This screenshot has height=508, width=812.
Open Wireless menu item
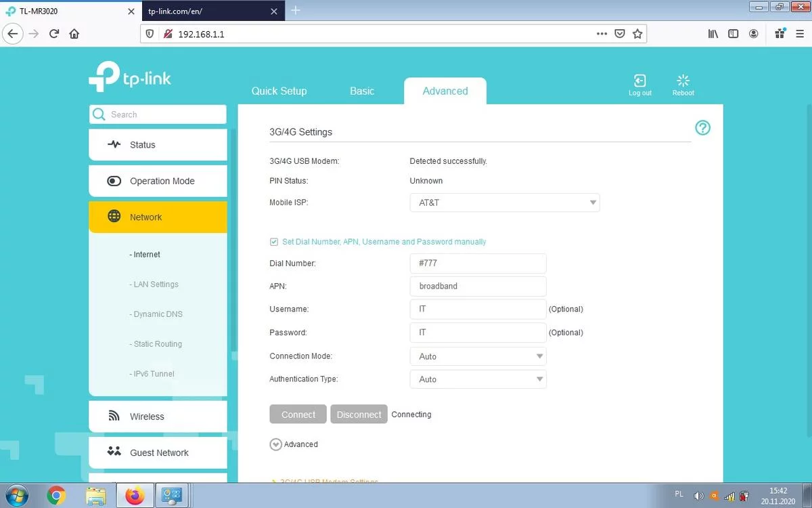tap(158, 416)
